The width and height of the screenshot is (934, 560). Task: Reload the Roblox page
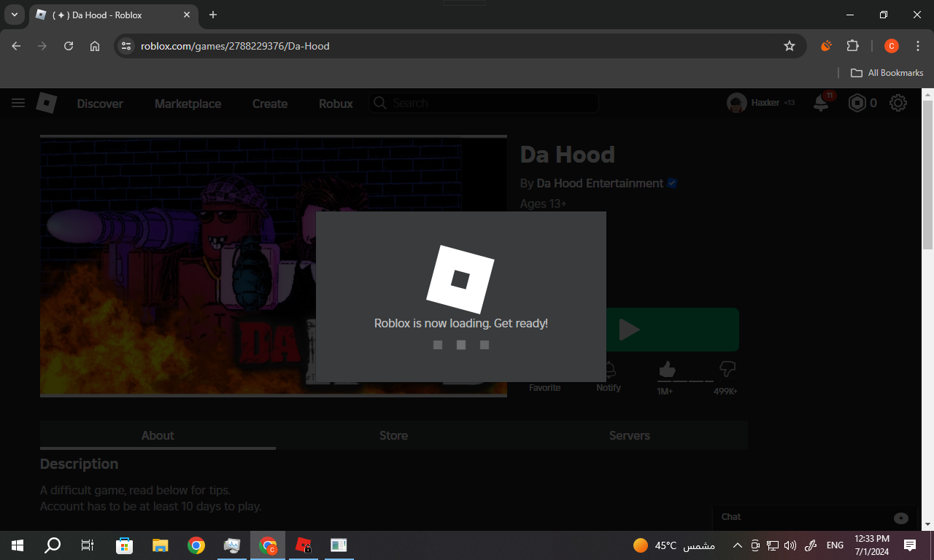[69, 46]
